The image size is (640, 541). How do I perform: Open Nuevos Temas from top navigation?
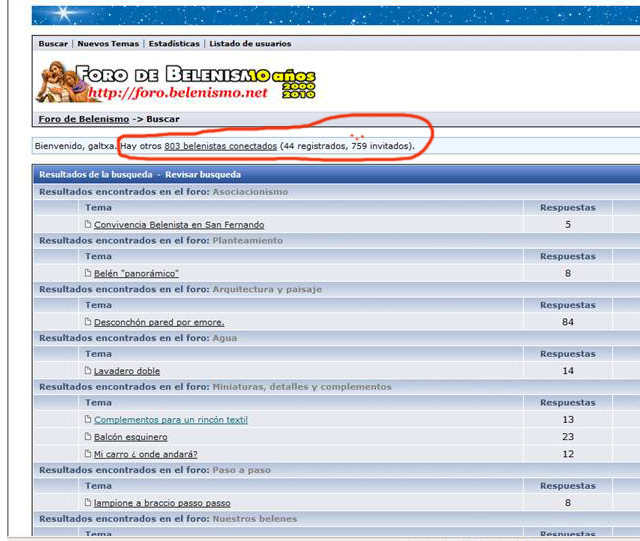click(108, 44)
